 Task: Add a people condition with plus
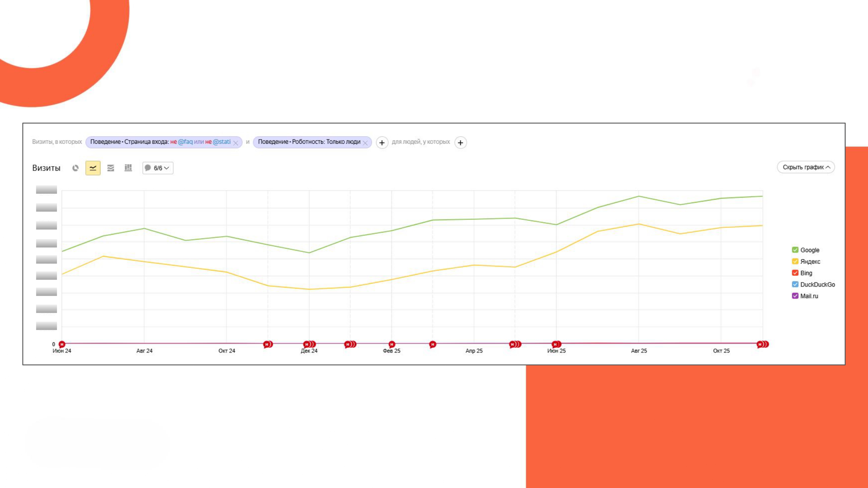[x=460, y=143]
